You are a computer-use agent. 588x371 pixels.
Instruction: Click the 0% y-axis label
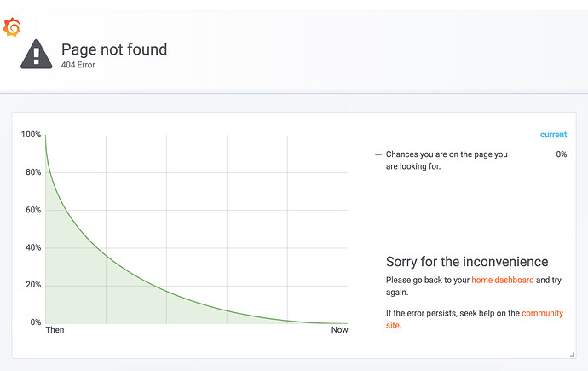35,322
